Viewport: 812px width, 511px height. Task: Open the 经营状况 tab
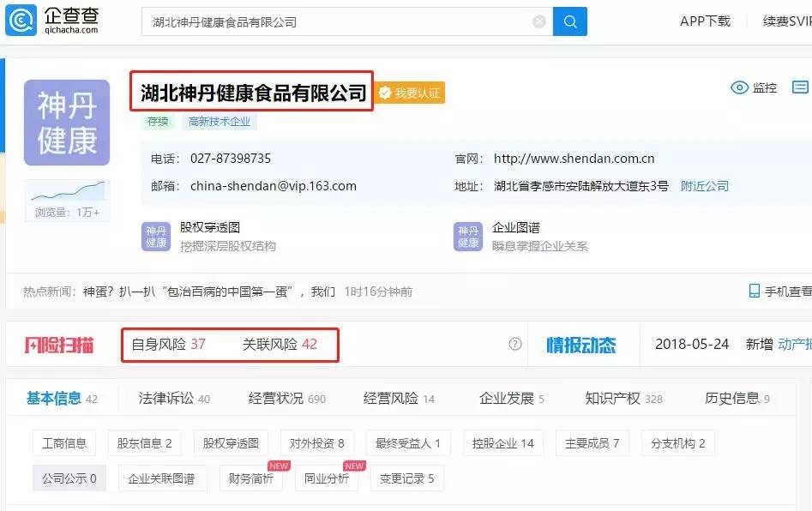286,398
